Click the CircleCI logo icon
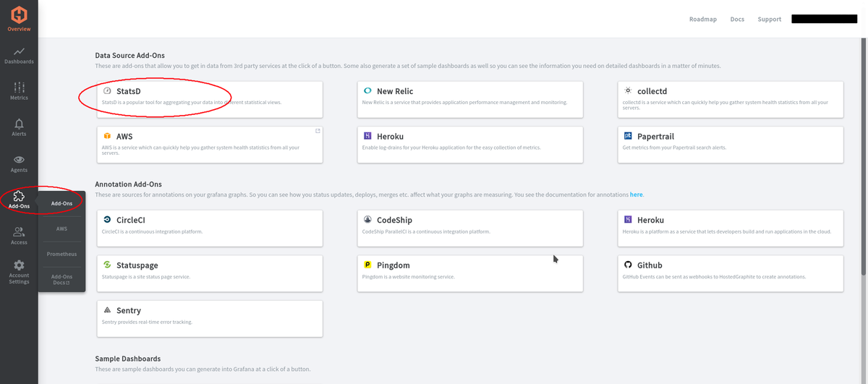Screen dimensions: 868x384 pos(107,220)
